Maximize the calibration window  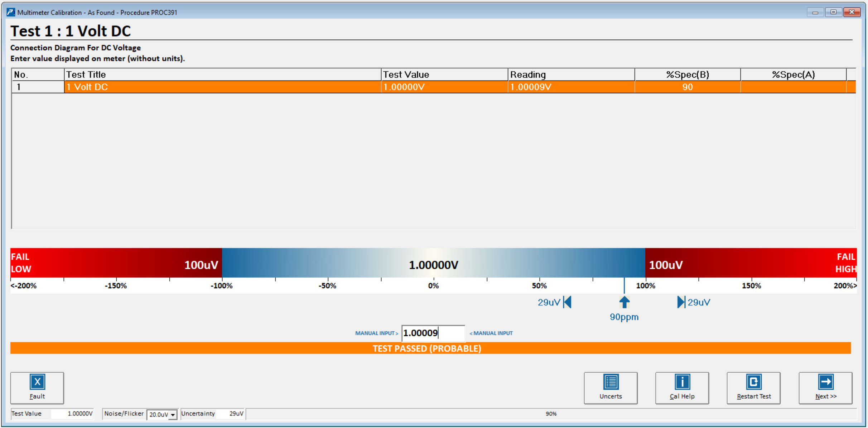click(x=833, y=12)
